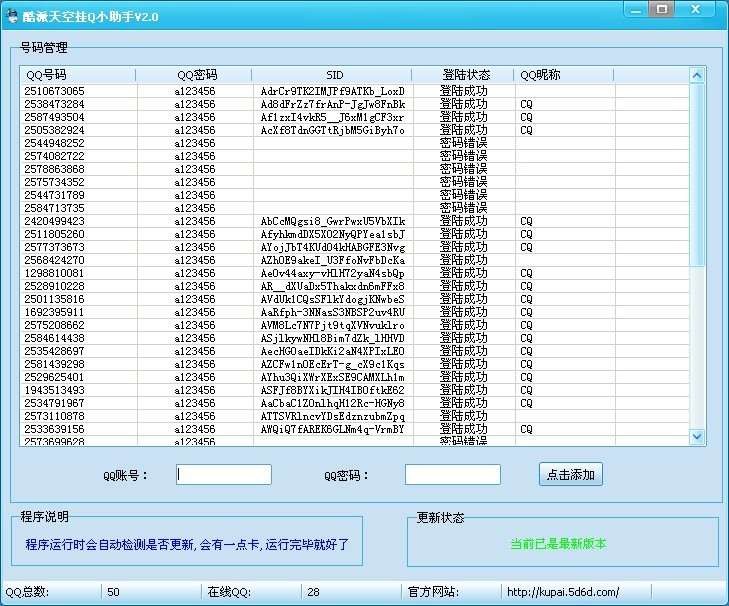The width and height of the screenshot is (729, 606).
Task: Select row with QQ 1943513493
Action: click(355, 391)
